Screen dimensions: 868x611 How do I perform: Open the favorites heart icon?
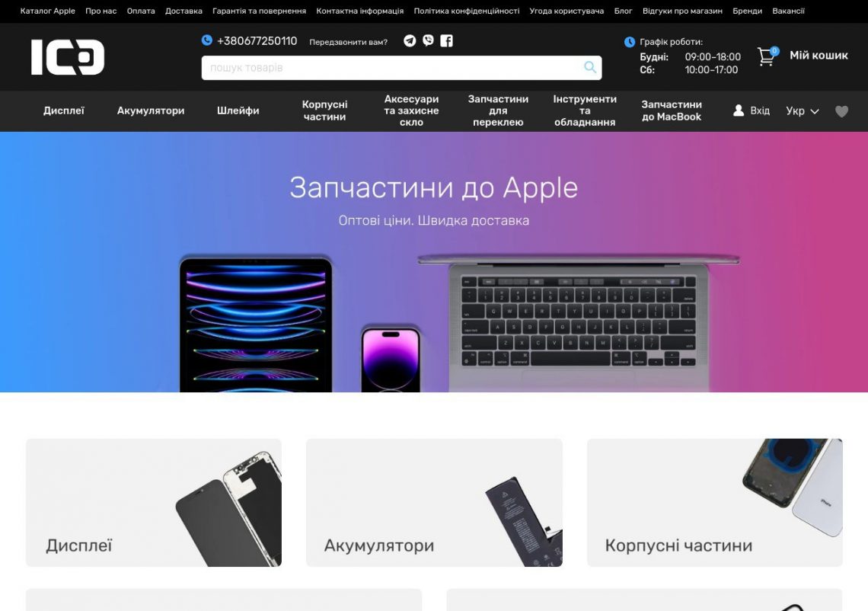[x=841, y=111]
